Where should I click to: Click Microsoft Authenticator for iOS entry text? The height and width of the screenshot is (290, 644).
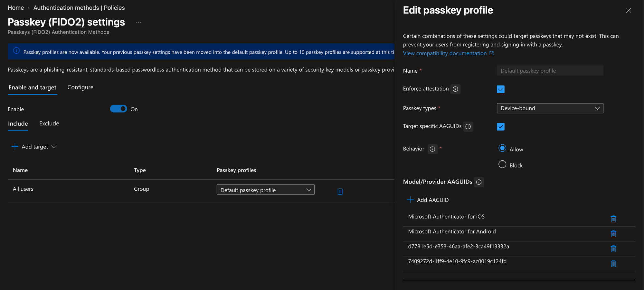coord(446,217)
